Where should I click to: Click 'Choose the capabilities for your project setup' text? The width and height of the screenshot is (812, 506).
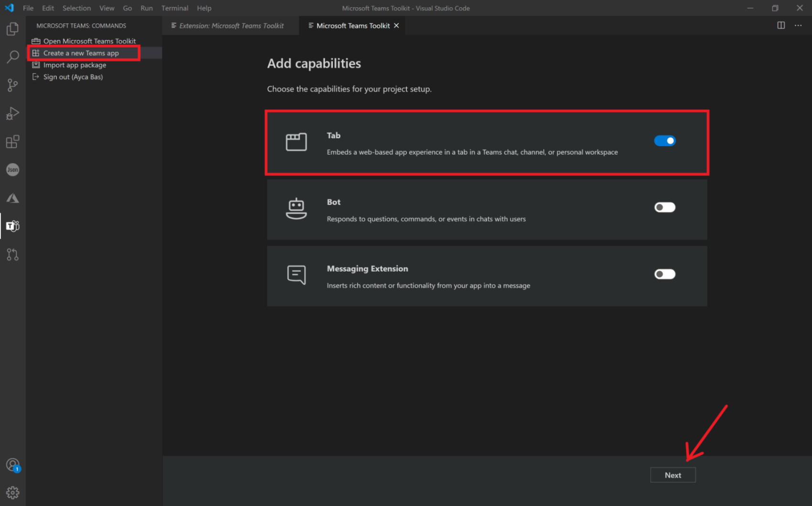(x=349, y=89)
